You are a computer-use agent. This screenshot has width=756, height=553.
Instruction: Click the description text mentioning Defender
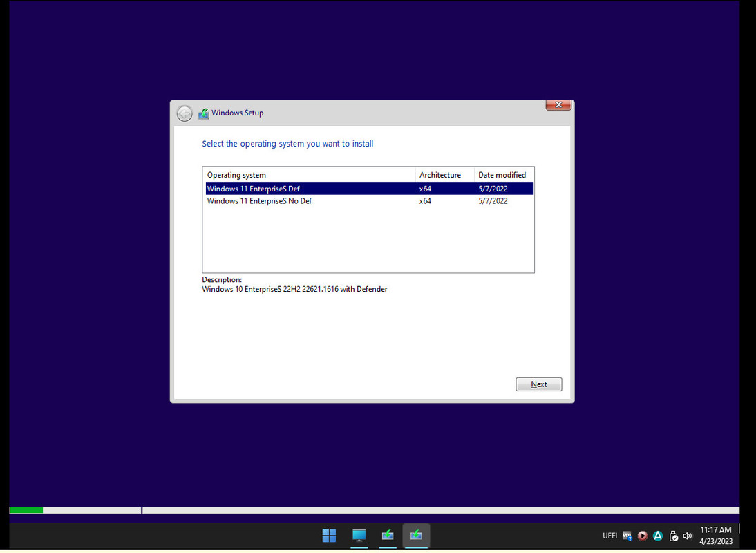(294, 289)
